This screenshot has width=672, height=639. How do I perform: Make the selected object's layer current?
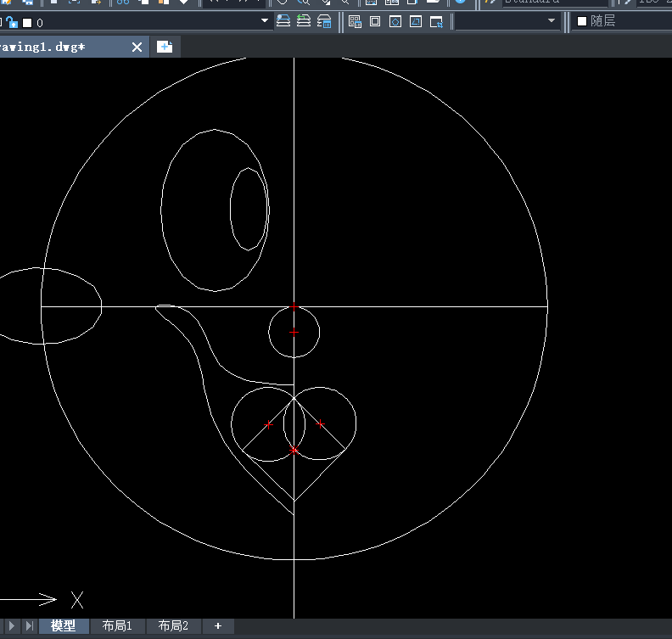(283, 21)
